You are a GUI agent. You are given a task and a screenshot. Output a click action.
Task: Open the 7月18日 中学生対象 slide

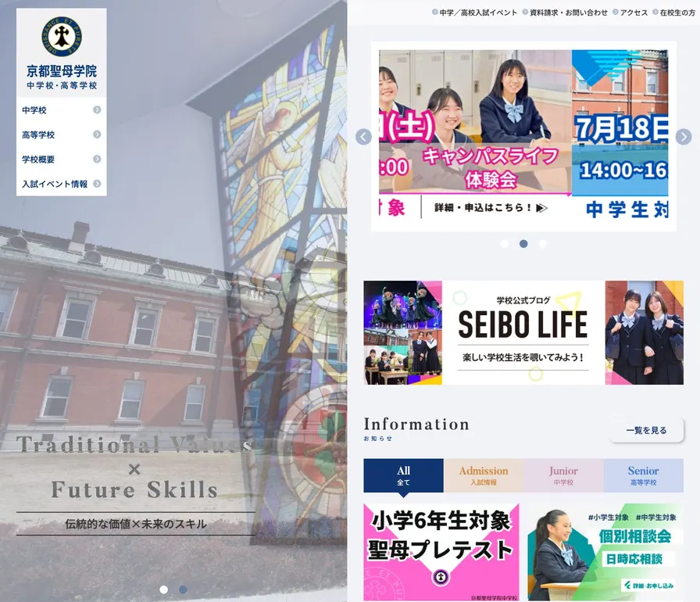point(620,136)
